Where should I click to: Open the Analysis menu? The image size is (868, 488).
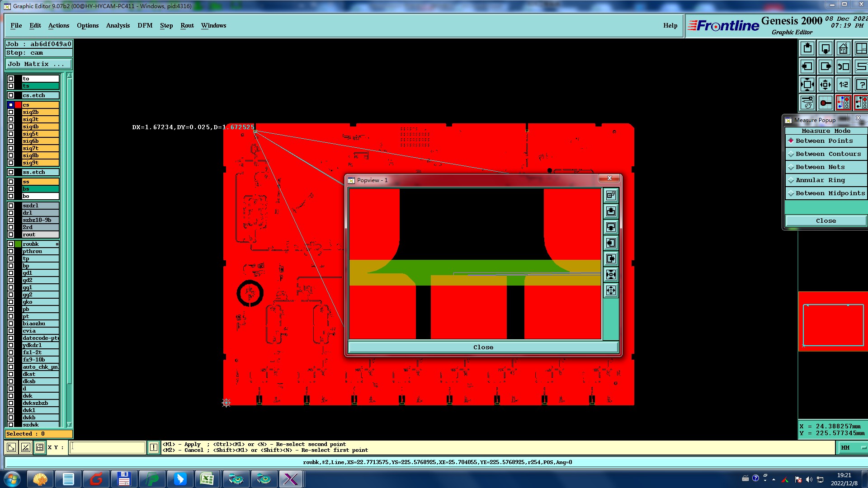118,25
